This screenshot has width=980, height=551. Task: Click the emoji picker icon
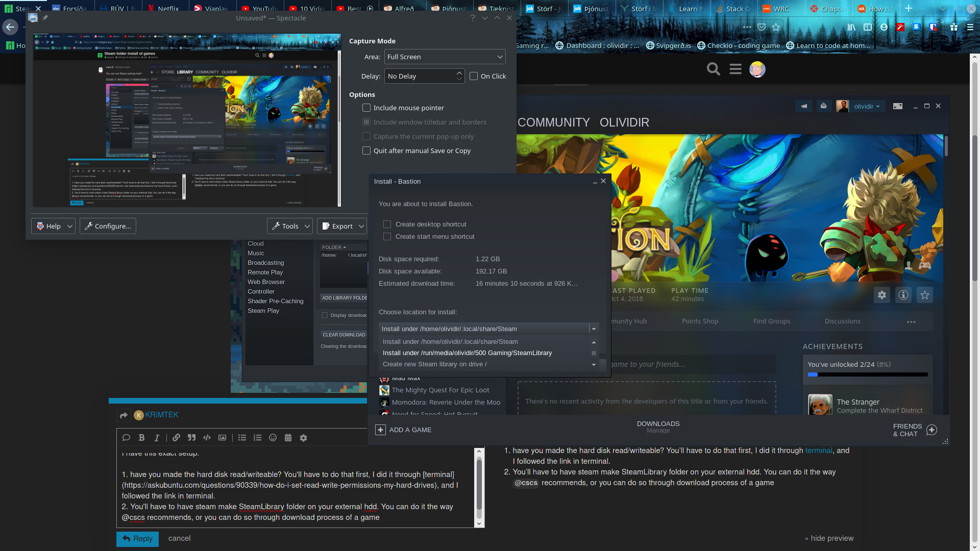[x=273, y=438]
